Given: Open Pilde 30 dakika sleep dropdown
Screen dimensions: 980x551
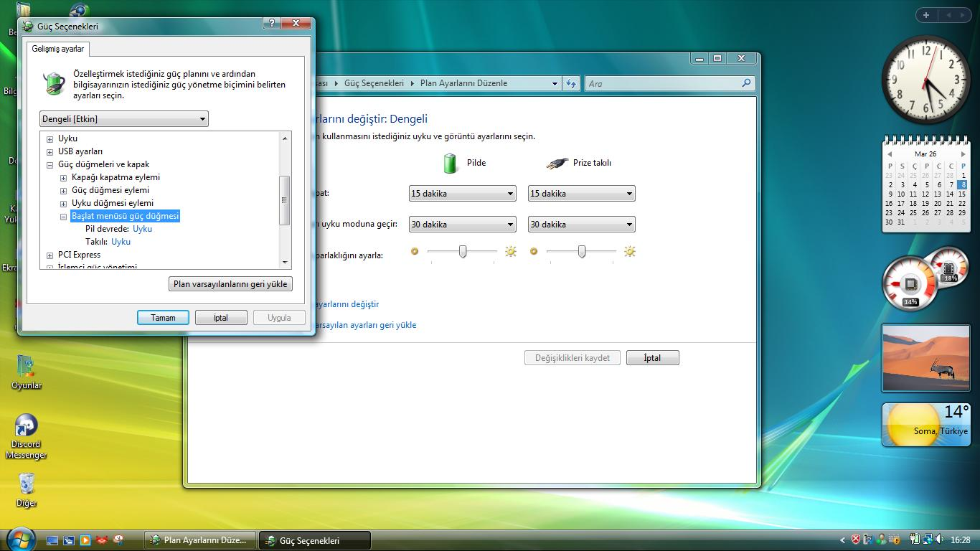Looking at the screenshot, I should click(462, 225).
